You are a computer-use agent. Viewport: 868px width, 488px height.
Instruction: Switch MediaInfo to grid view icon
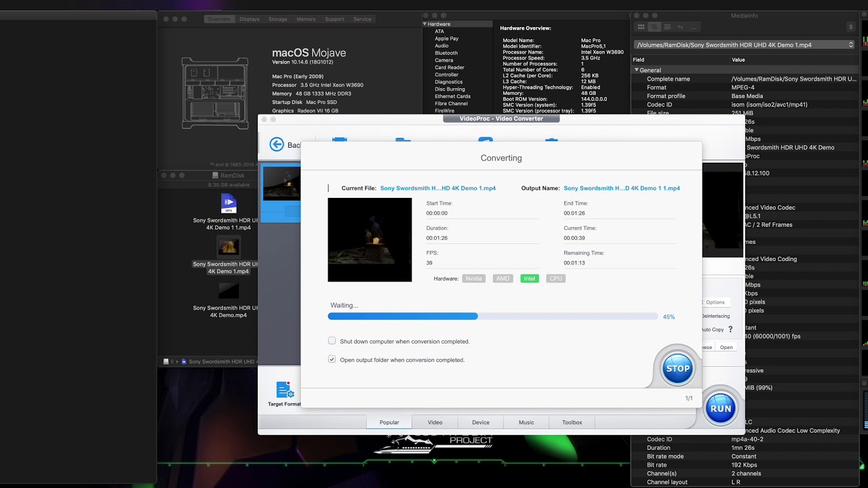pyautogui.click(x=640, y=27)
